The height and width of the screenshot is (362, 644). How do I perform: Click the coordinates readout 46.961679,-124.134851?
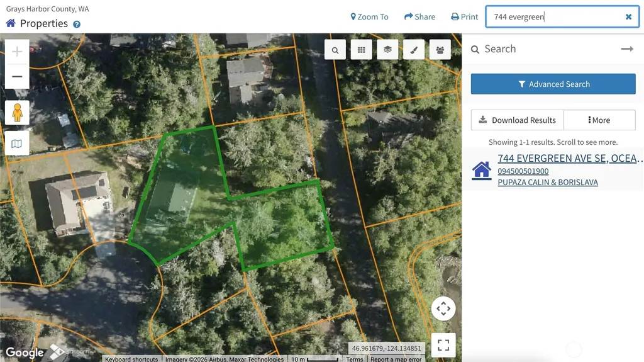(x=387, y=348)
